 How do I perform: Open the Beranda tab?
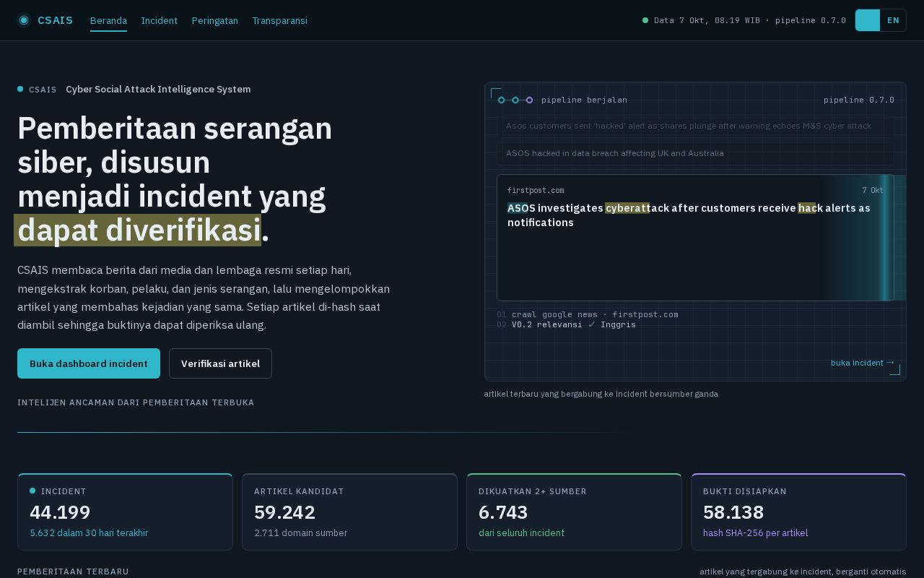pos(108,20)
